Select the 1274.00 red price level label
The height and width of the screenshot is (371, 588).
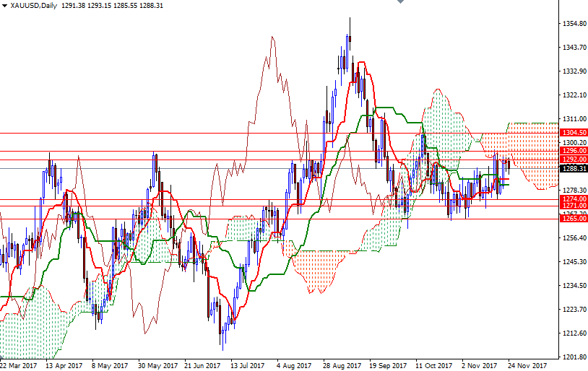click(x=574, y=198)
